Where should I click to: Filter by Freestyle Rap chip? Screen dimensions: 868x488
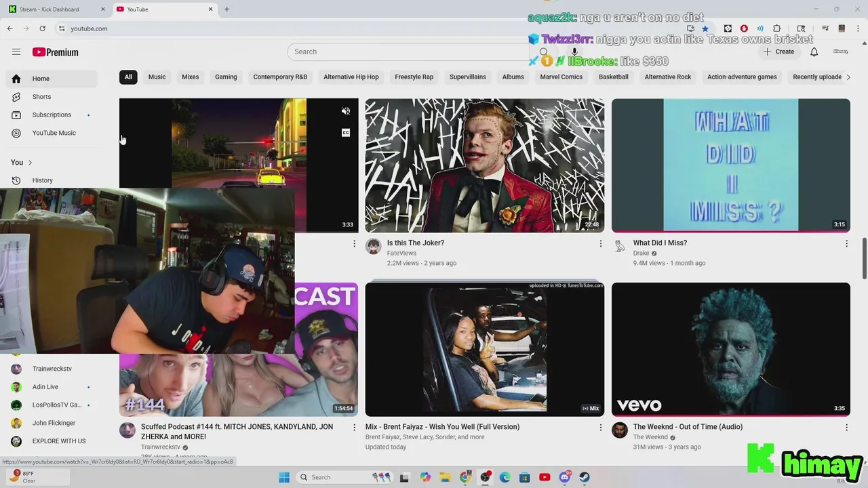click(414, 77)
